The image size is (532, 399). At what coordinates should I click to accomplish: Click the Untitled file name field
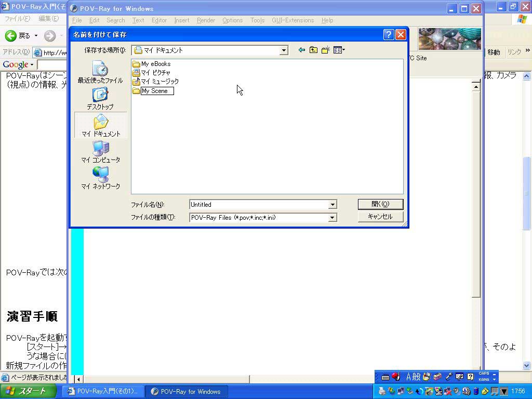click(x=259, y=205)
